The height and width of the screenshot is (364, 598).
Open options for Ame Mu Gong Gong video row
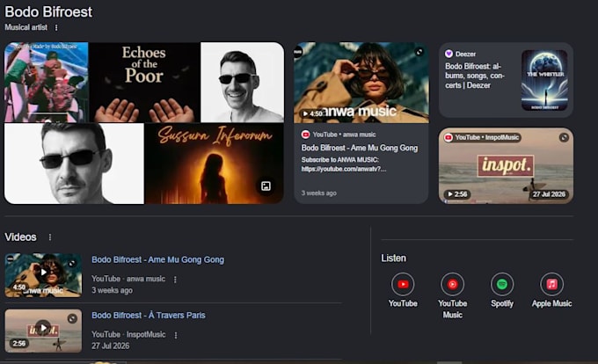pyautogui.click(x=175, y=280)
